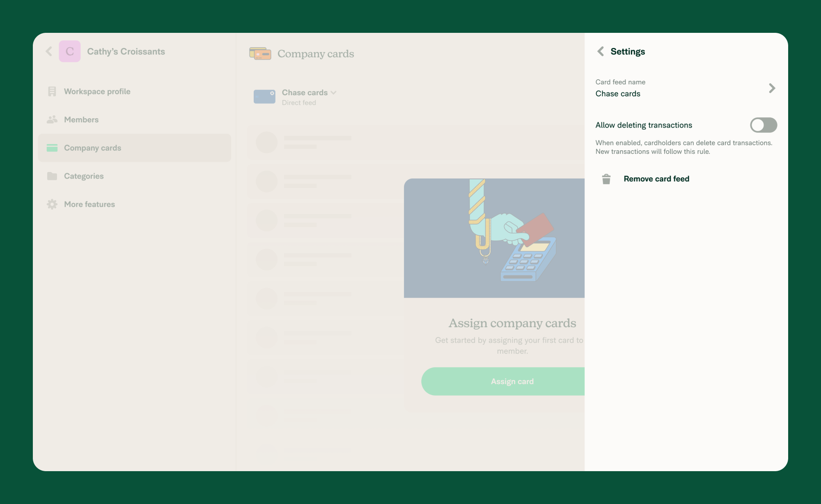Click the Workspace profile icon

[x=52, y=92]
